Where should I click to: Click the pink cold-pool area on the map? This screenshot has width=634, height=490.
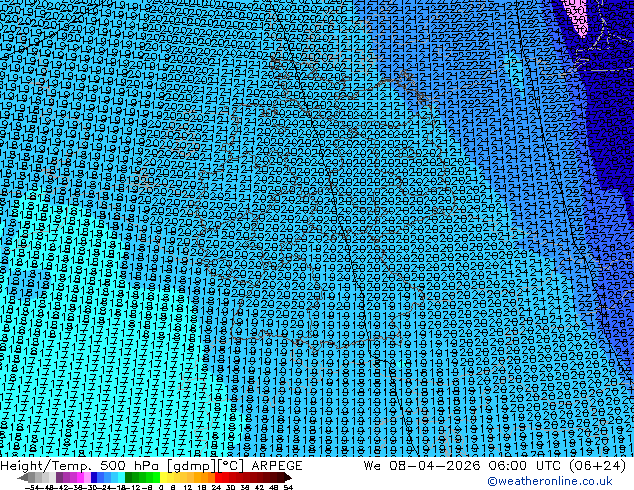pyautogui.click(x=577, y=18)
